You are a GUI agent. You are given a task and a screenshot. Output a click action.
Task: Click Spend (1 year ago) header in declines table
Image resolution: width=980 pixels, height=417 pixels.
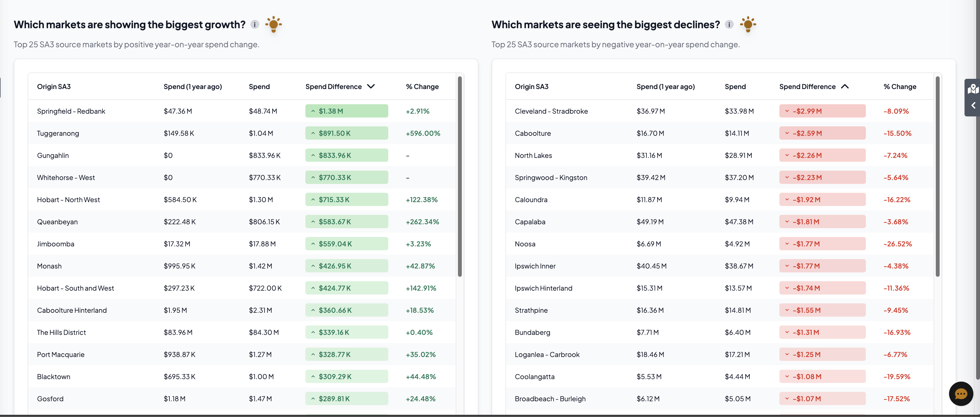[x=665, y=87]
